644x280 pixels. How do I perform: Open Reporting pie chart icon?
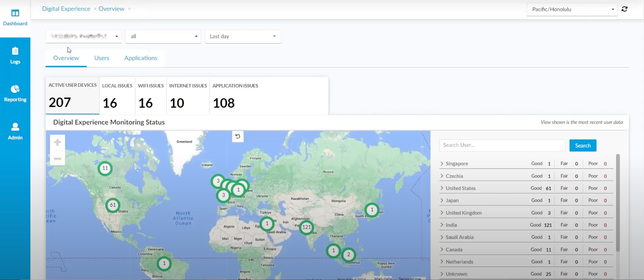[15, 89]
